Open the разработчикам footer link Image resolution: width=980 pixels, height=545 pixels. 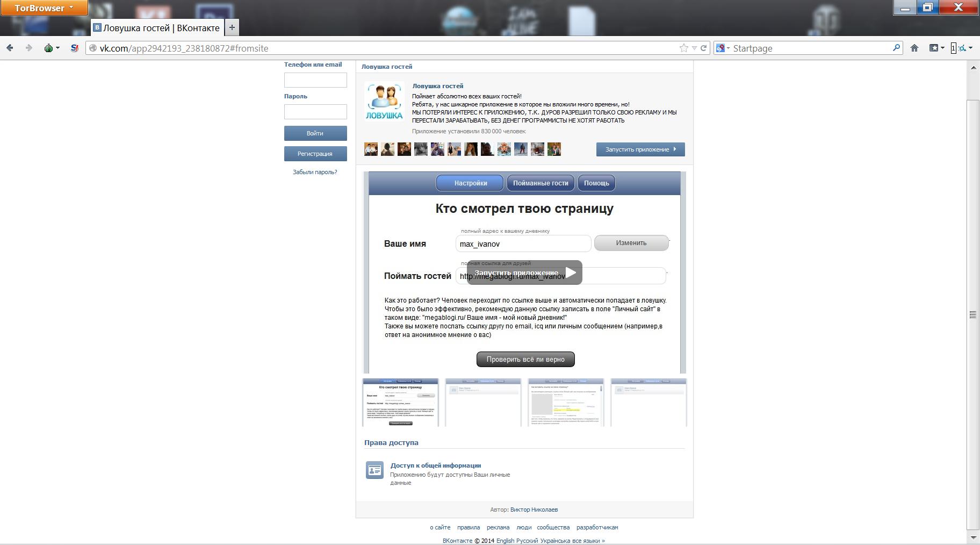tap(597, 527)
